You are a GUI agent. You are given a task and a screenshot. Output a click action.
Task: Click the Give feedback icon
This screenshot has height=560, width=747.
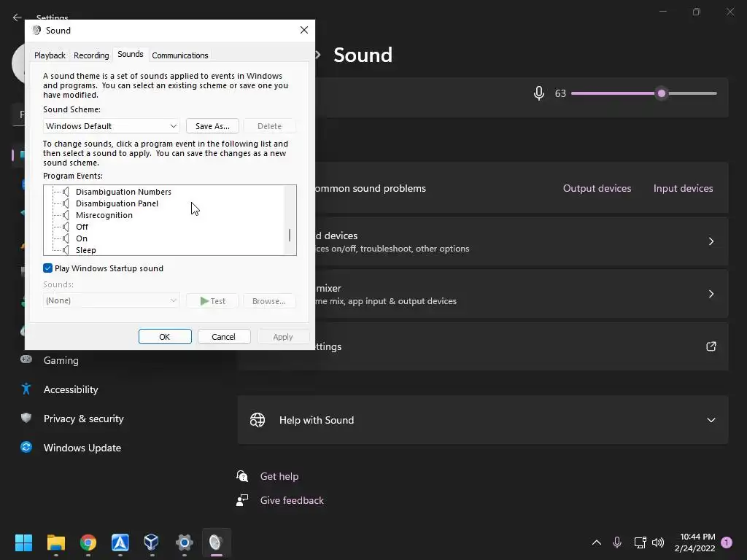coord(242,500)
